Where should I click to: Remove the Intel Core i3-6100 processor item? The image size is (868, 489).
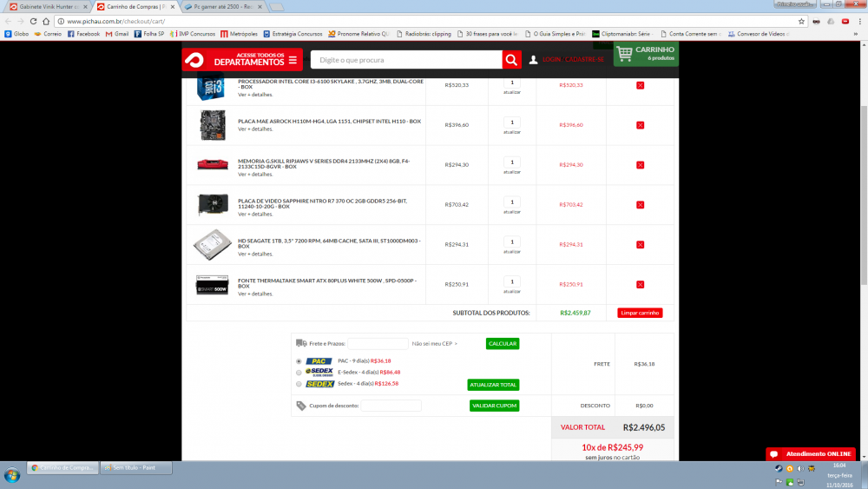pyautogui.click(x=640, y=85)
